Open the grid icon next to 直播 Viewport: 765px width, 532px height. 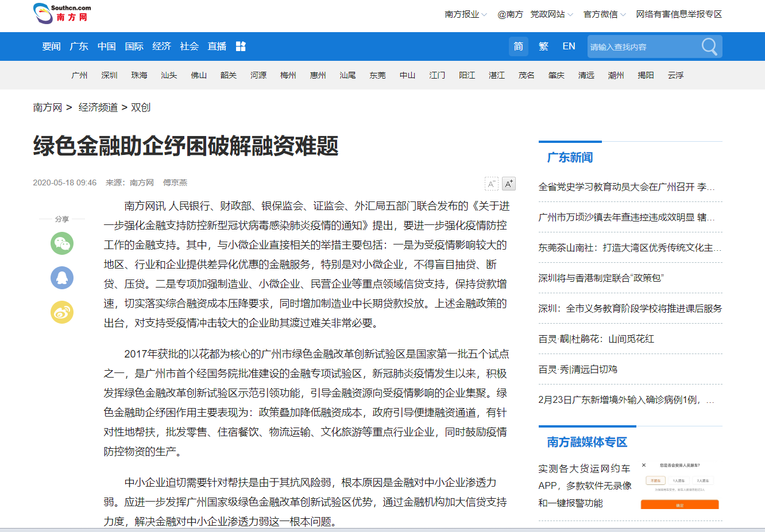241,46
